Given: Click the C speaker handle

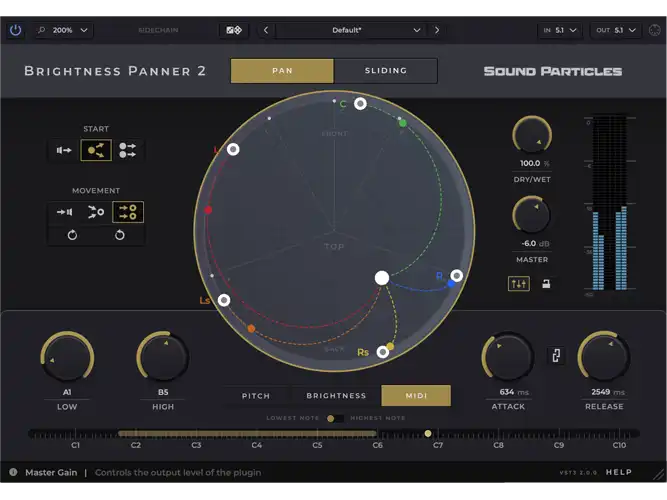Looking at the screenshot, I should pos(360,103).
